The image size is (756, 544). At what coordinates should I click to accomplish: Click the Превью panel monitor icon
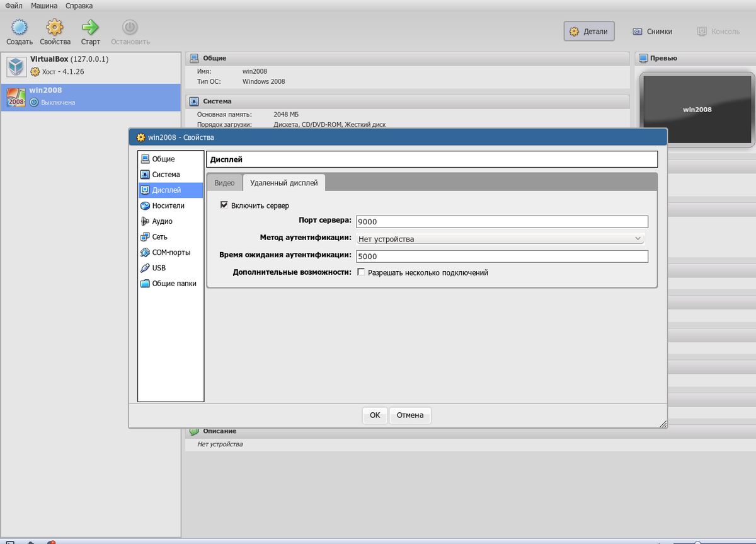[643, 58]
